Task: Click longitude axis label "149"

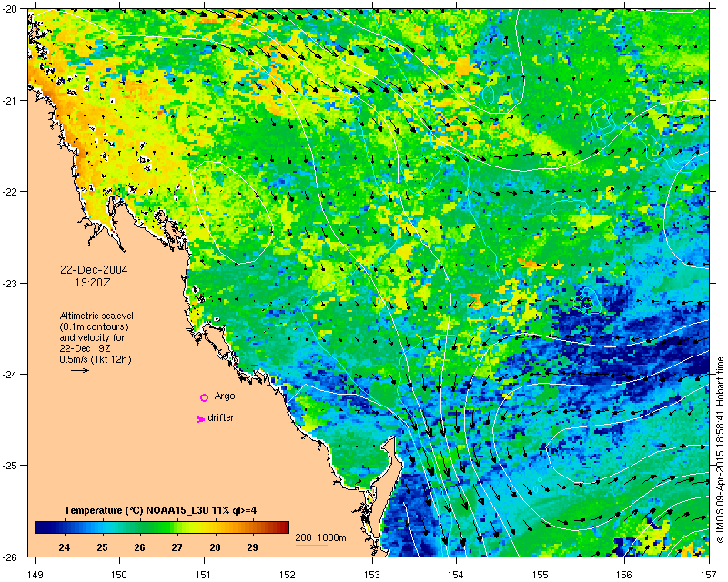Action: (35, 575)
